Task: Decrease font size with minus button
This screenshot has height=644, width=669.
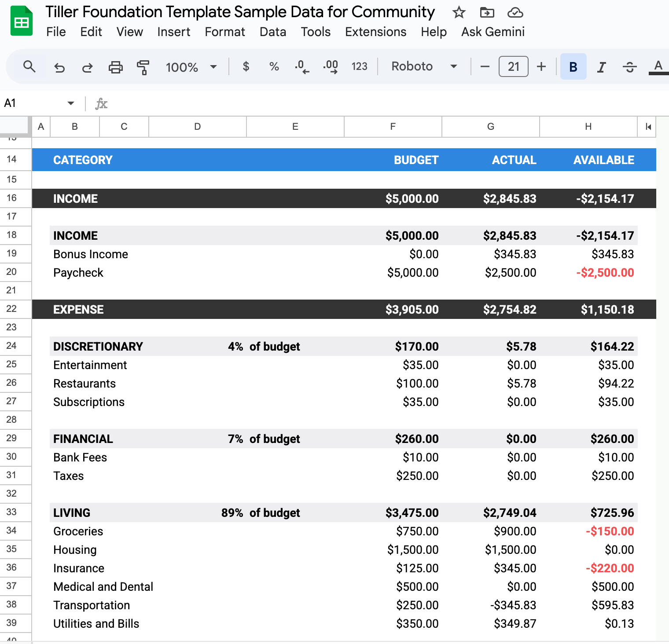Action: tap(485, 66)
